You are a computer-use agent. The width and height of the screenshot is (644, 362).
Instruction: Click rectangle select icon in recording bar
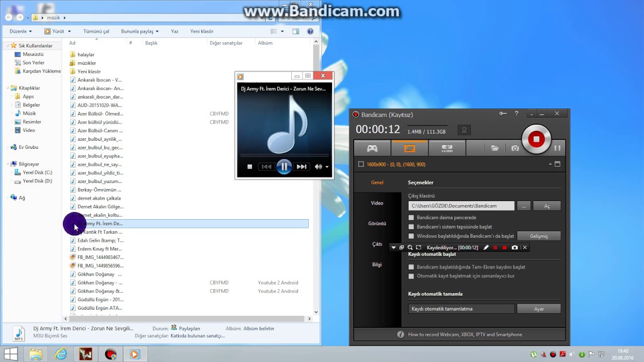click(x=419, y=247)
